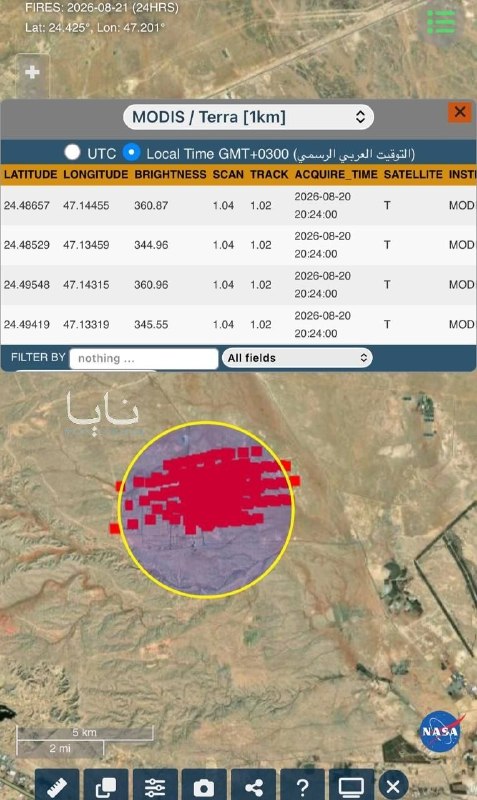
Task: Sort by LONGITUDE column header
Action: 95,174
